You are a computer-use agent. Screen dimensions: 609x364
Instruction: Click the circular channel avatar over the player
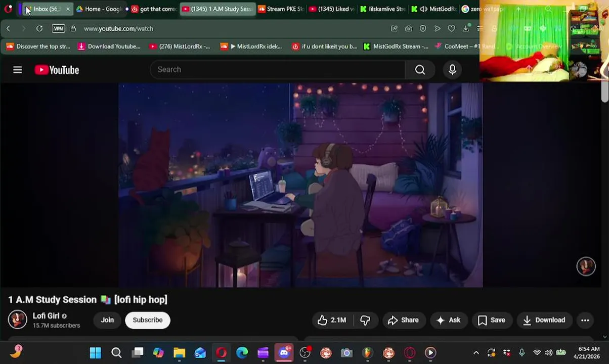pos(586,266)
